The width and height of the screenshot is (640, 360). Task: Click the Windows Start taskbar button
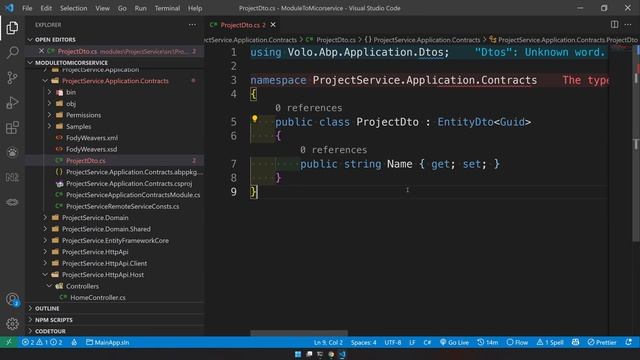click(x=298, y=354)
